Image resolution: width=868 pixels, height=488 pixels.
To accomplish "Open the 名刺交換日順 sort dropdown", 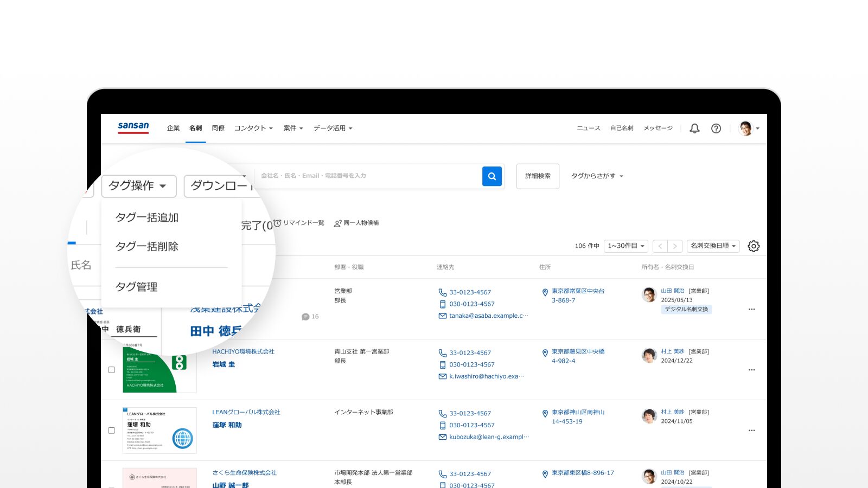I will pyautogui.click(x=713, y=246).
